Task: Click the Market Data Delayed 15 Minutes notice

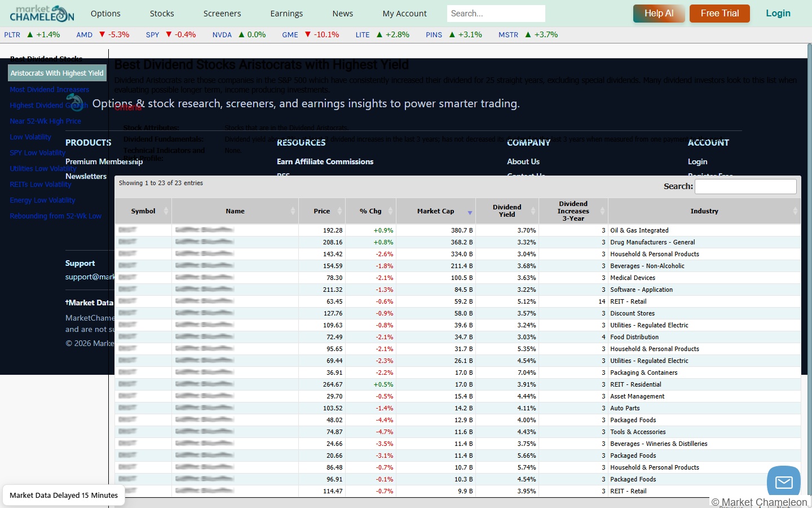Action: click(64, 496)
